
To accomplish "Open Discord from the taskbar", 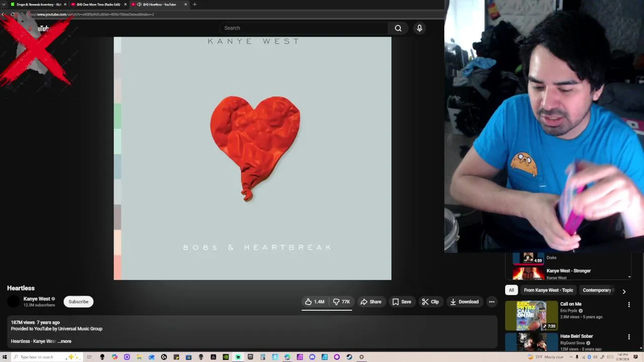I will [x=312, y=357].
